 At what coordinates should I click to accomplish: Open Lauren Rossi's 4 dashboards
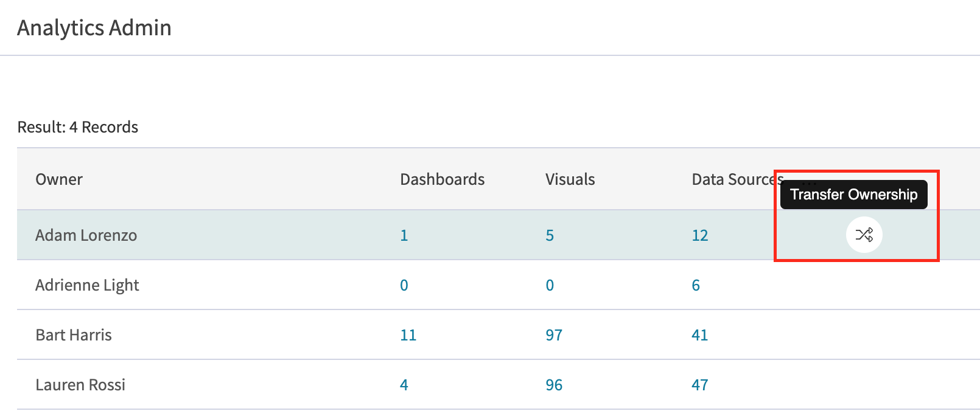coord(404,385)
